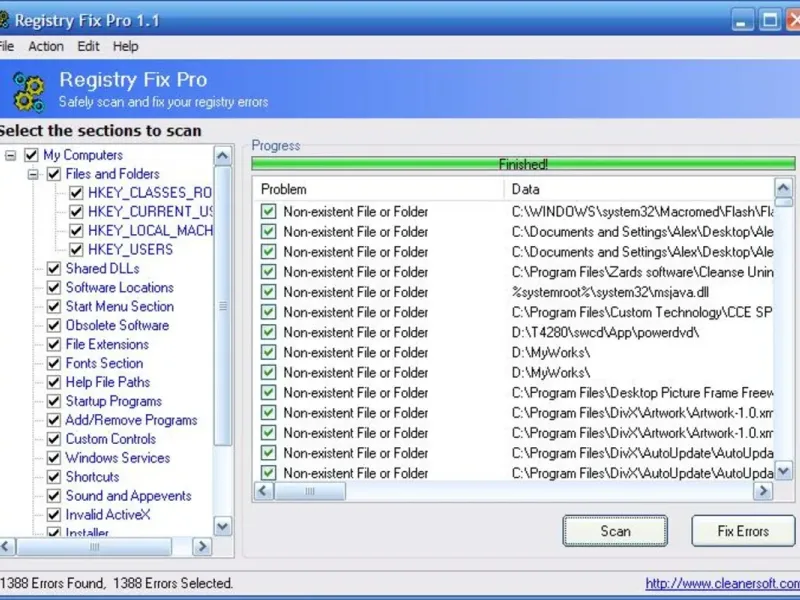Click sections tree horizontal scrollbar thumb

click(94, 546)
